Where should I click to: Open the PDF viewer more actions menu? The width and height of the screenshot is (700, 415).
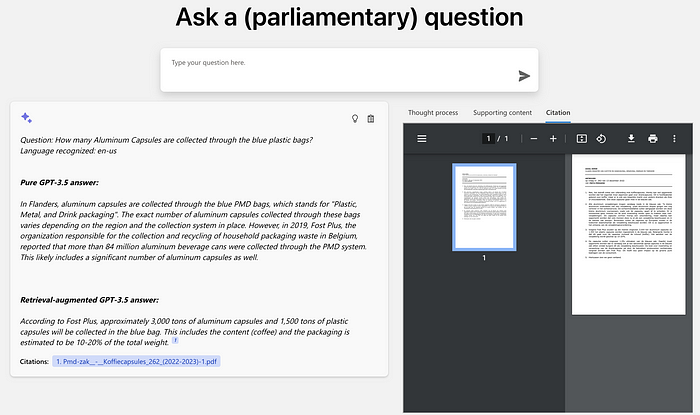(x=675, y=138)
